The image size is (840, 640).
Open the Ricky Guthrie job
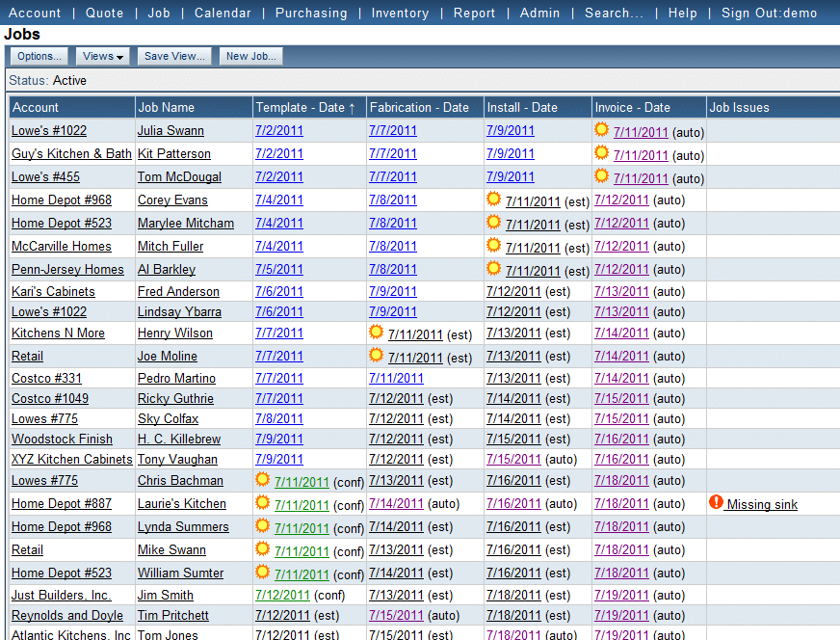175,399
